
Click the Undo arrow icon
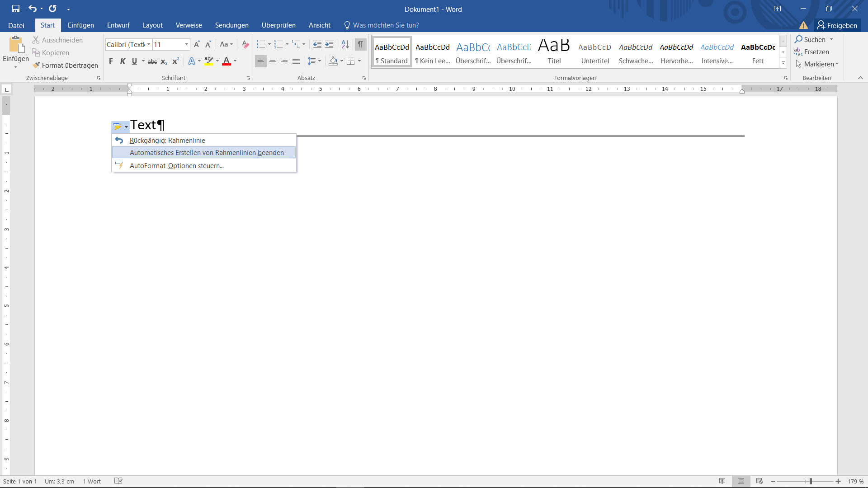pos(33,9)
